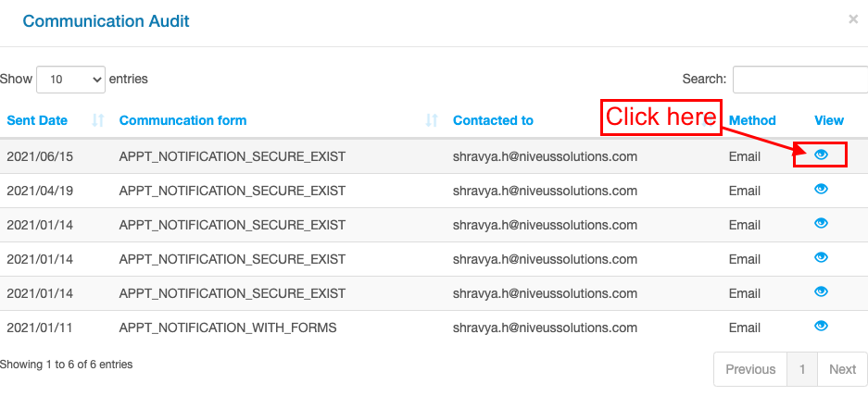Click the View column header

click(x=829, y=120)
